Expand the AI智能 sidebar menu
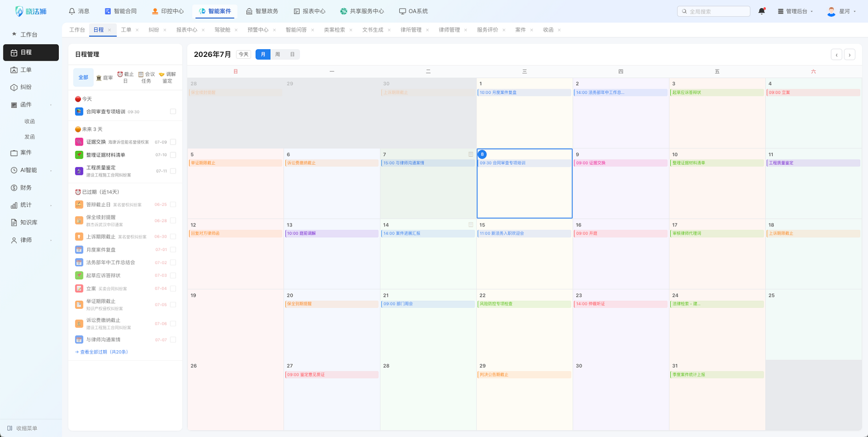 click(x=51, y=170)
